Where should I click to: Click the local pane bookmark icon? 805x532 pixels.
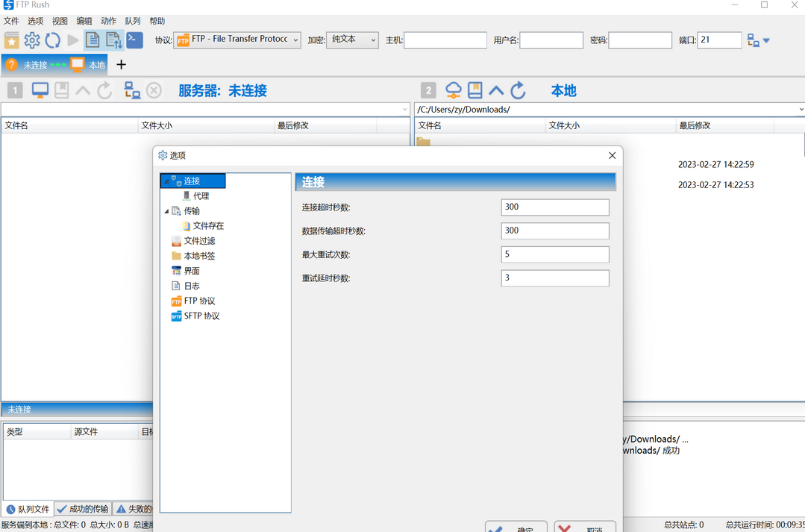pos(475,90)
